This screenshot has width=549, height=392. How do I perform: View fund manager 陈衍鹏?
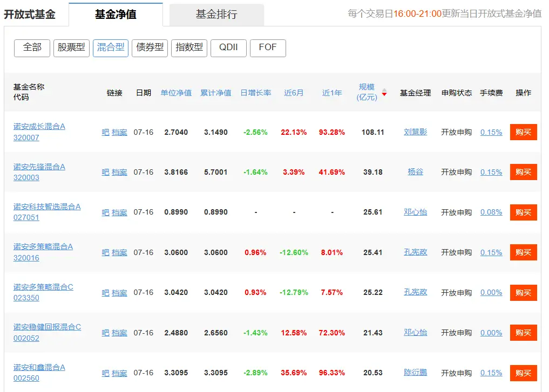pos(415,373)
